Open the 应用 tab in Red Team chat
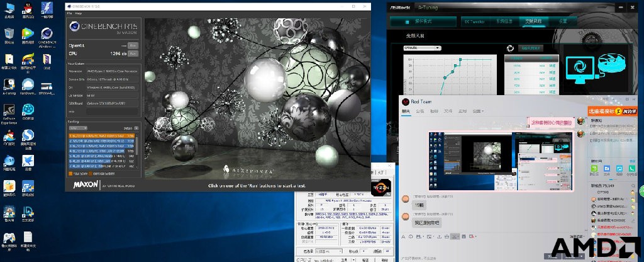This screenshot has height=262, width=644. (x=462, y=111)
